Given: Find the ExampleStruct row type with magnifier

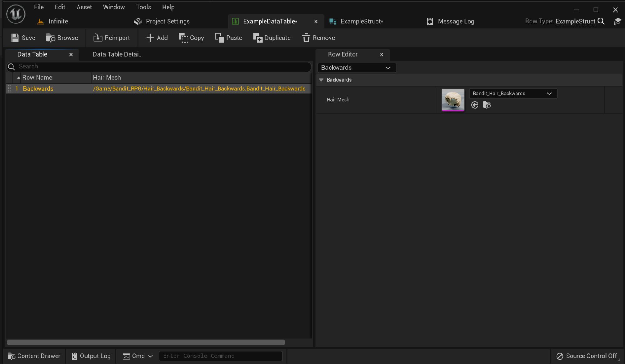Looking at the screenshot, I should [601, 21].
